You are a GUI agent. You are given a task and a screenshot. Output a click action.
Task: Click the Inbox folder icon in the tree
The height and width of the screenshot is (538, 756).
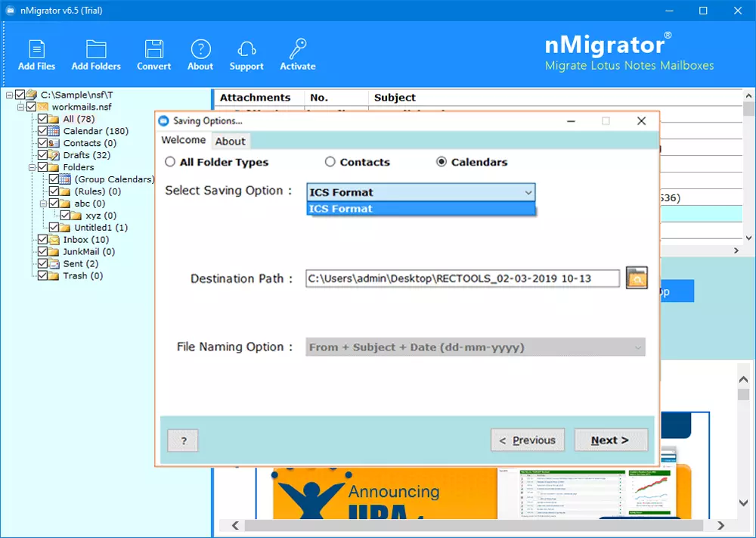tap(54, 240)
